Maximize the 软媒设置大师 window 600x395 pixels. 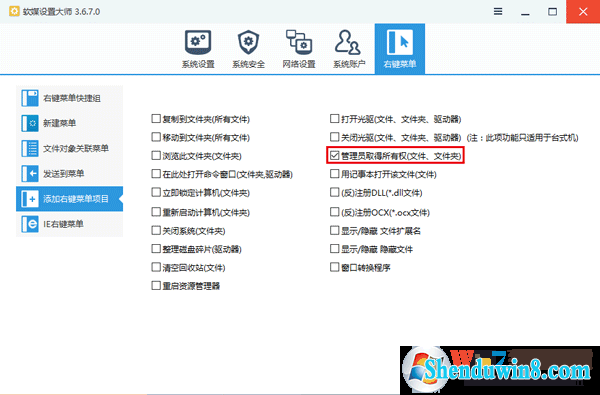(x=552, y=12)
